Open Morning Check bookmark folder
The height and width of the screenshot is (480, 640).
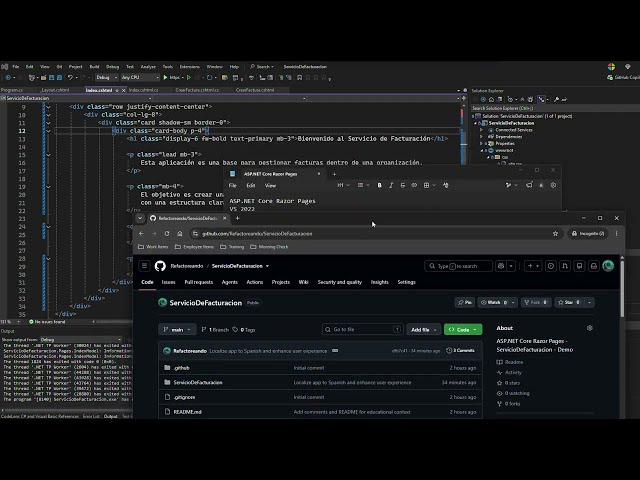coord(269,247)
